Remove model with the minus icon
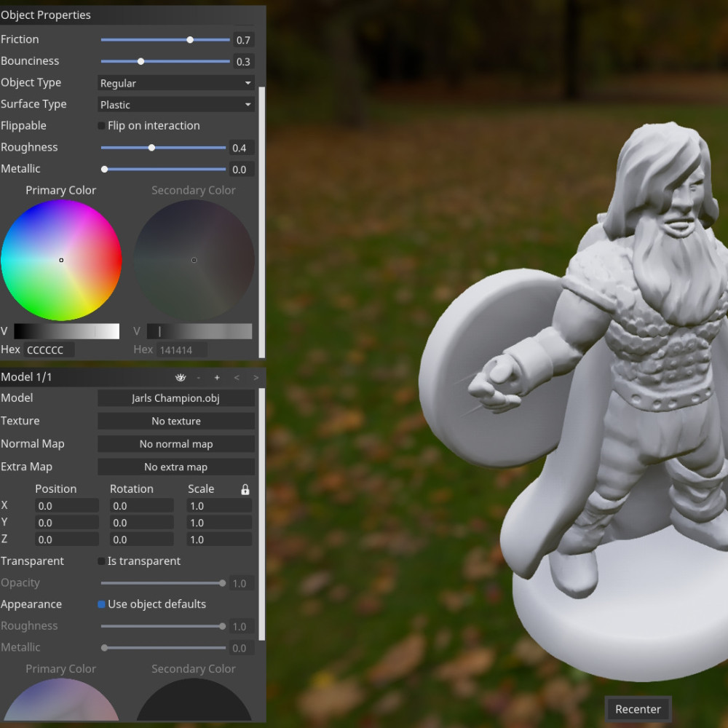 point(198,377)
